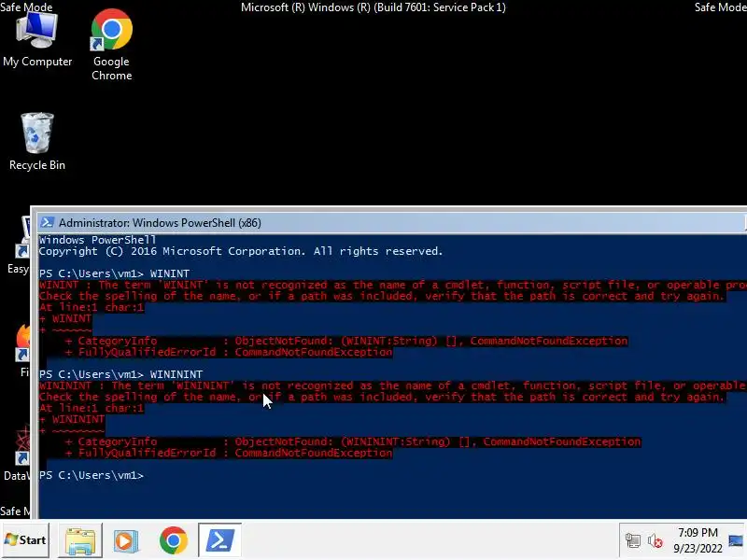The image size is (747, 560).
Task: Click the partly hidden Firefox desktop shortcut
Action: [x=22, y=350]
